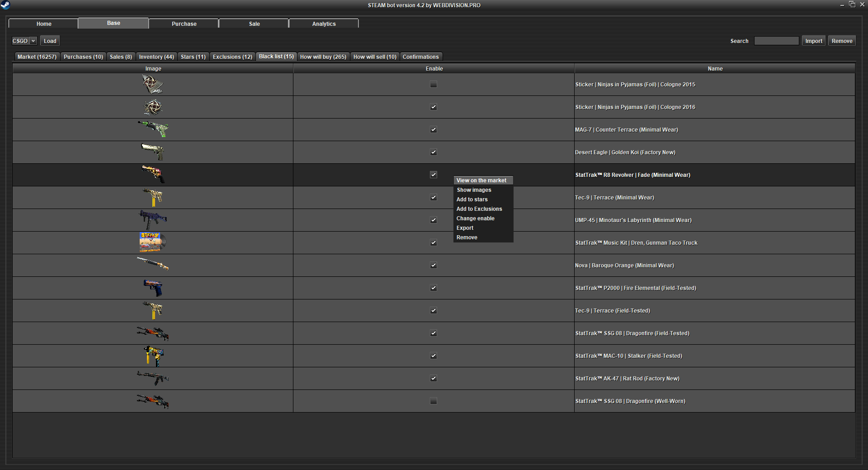The height and width of the screenshot is (470, 868).
Task: Focus the Search input field
Action: coord(776,41)
